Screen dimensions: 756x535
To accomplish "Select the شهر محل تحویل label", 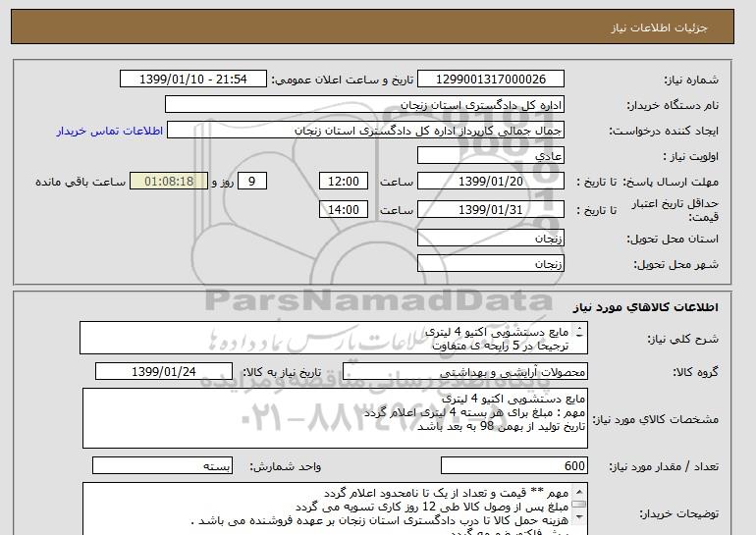I will point(675,264).
